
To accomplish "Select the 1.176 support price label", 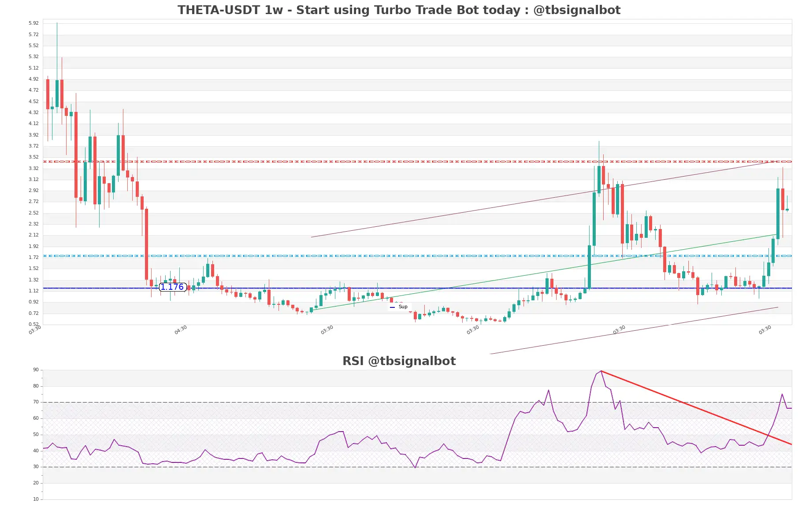I will pos(172,287).
